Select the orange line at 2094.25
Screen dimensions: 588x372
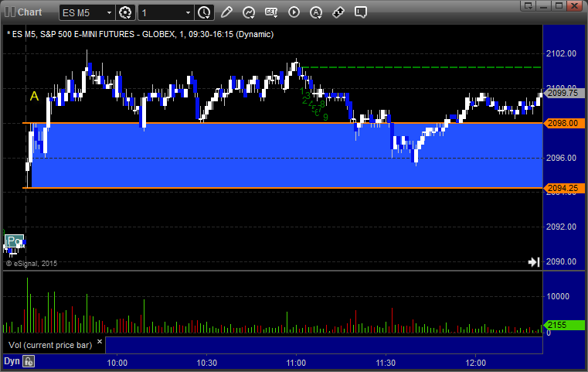(x=282, y=188)
